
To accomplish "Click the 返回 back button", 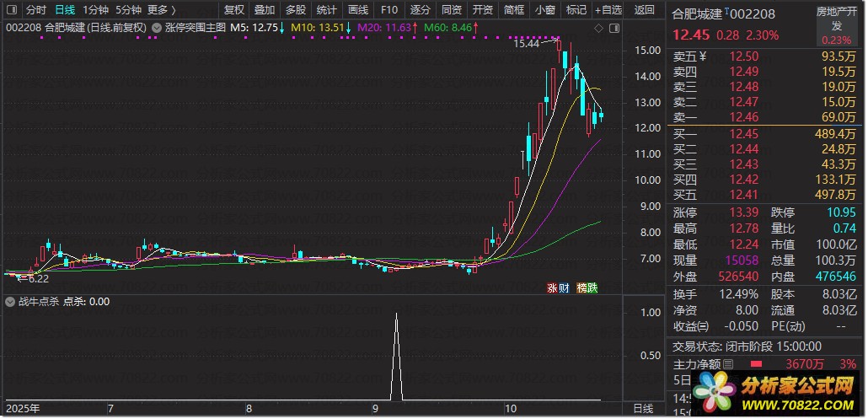I will [644, 9].
